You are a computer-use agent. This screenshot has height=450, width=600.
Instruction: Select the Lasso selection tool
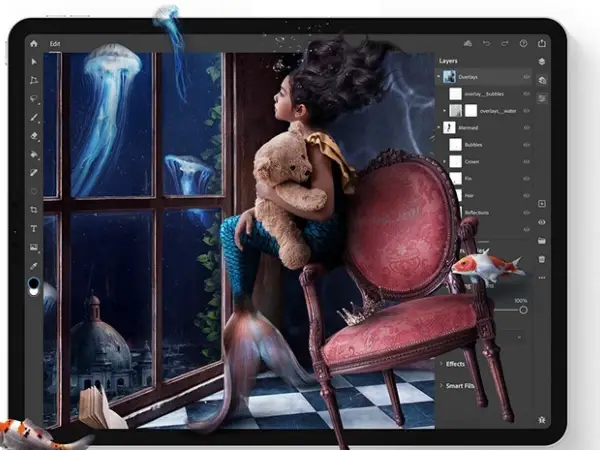tap(34, 99)
